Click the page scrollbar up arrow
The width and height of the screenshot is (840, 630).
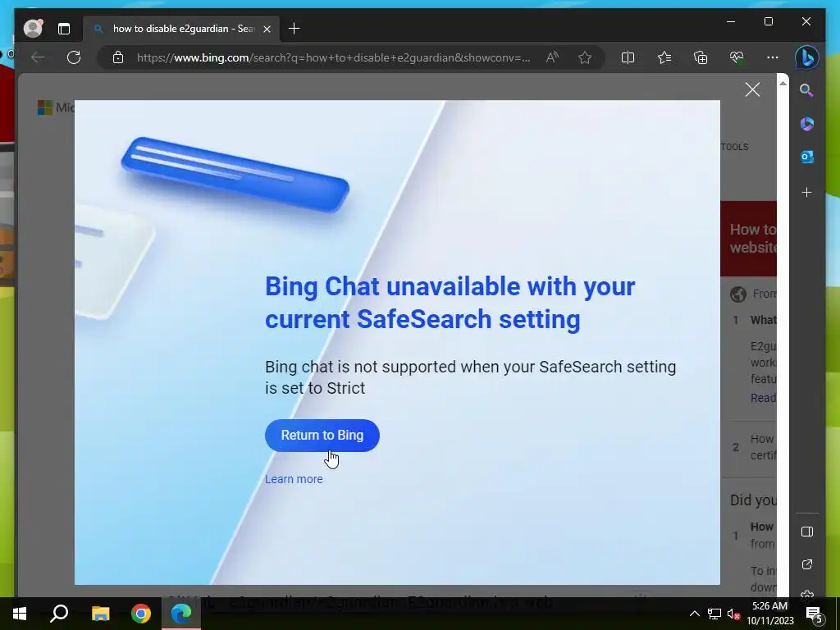click(x=783, y=84)
